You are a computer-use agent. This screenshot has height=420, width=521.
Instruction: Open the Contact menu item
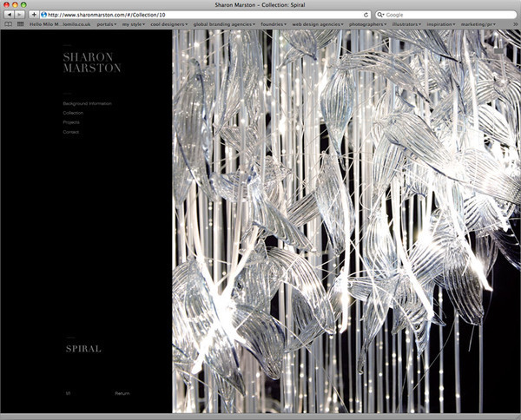click(71, 132)
